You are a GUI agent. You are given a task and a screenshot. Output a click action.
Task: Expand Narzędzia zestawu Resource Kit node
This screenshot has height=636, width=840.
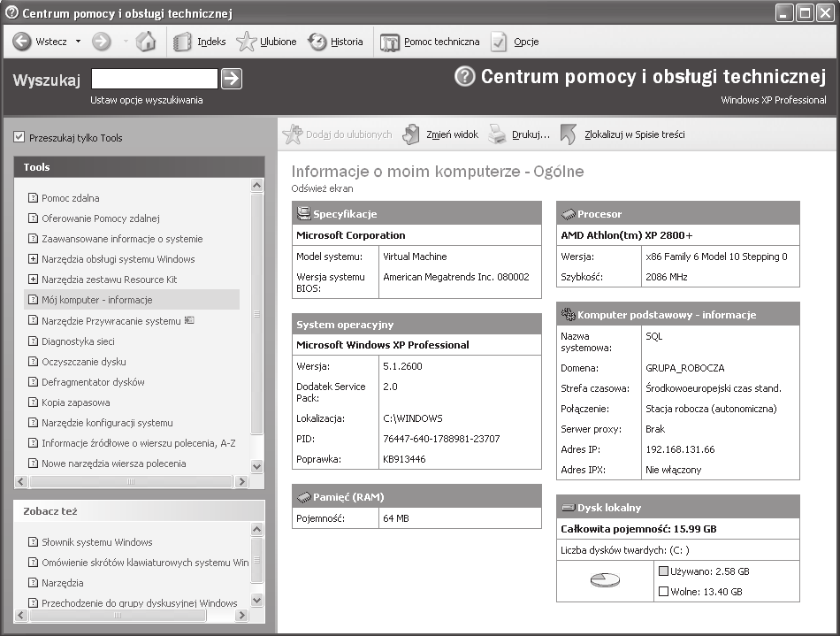[33, 280]
